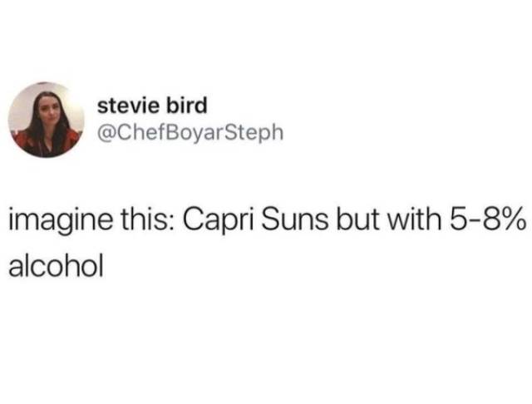Select the percent sign after 5-8

(512, 219)
